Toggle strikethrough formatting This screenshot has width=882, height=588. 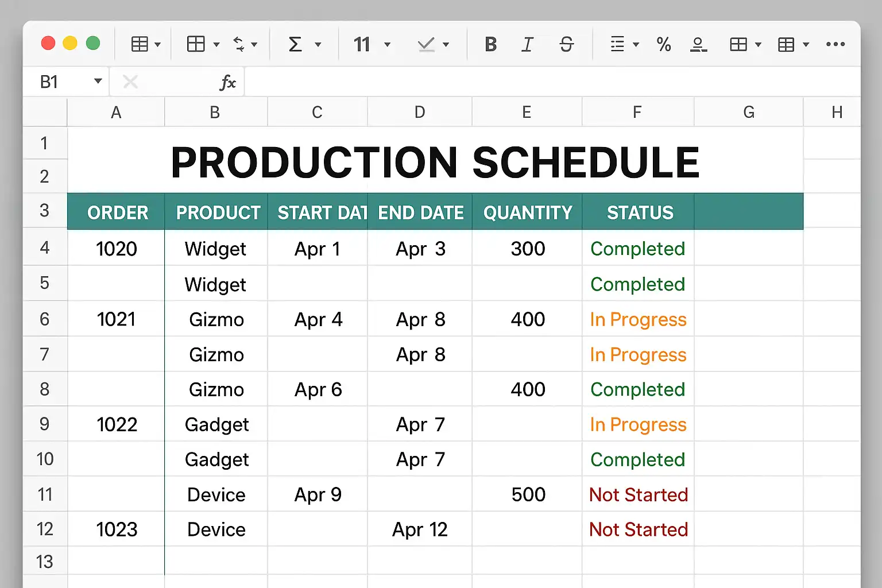click(x=566, y=44)
